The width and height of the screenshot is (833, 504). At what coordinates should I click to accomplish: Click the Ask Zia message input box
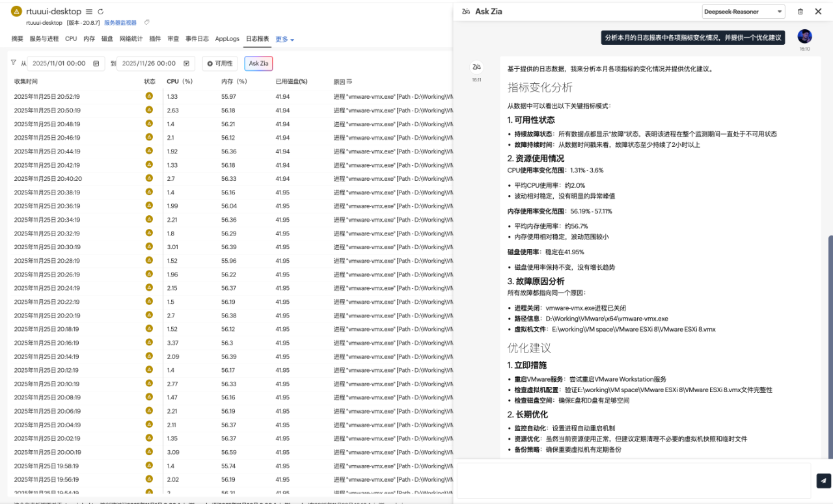tap(633, 481)
